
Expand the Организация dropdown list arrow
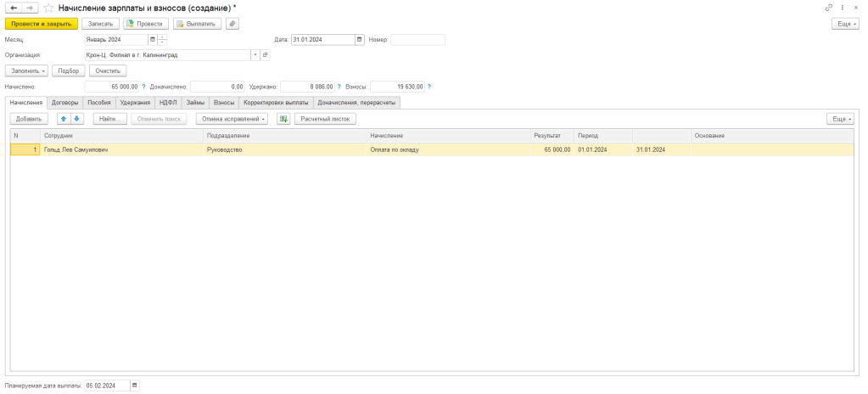tap(254, 54)
